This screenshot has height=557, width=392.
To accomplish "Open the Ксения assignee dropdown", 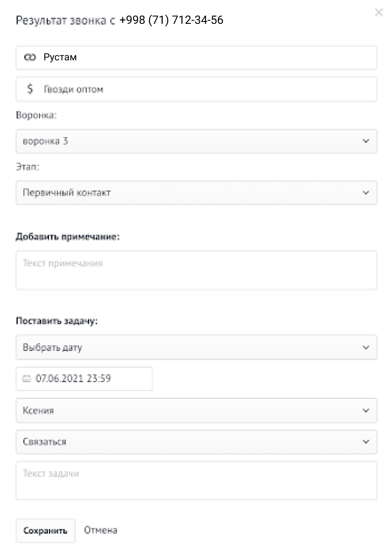I will pos(185,410).
